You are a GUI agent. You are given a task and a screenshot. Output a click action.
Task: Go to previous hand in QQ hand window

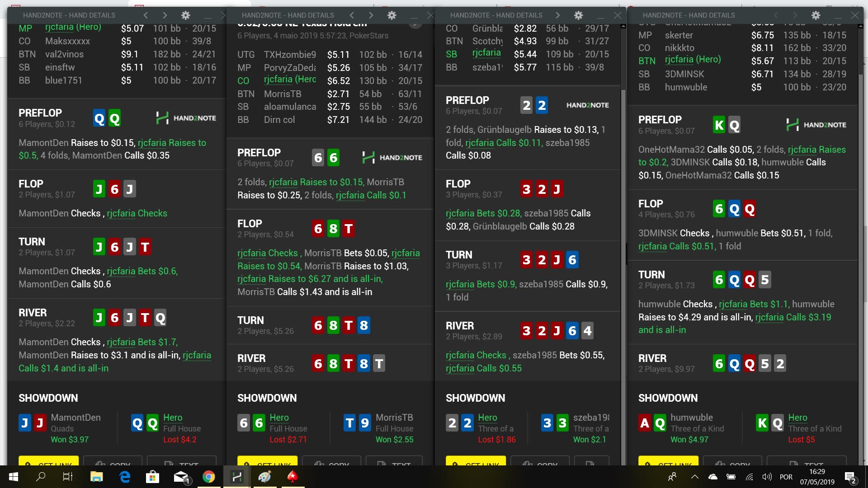coord(146,15)
